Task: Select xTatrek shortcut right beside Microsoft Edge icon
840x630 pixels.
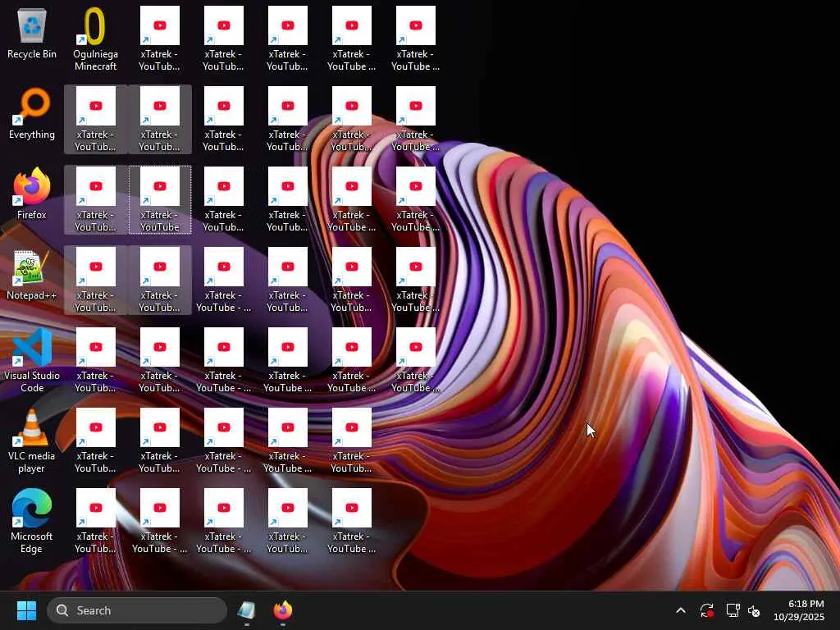Action: [95, 521]
